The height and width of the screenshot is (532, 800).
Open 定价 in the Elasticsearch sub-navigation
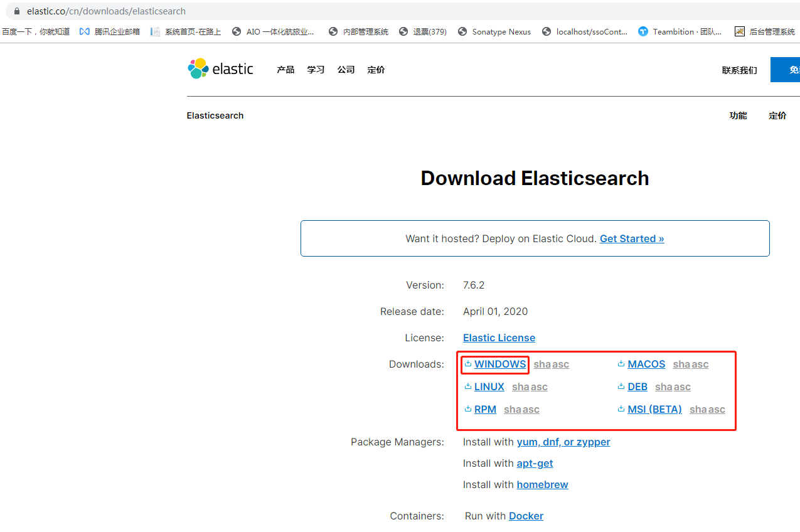coord(777,115)
